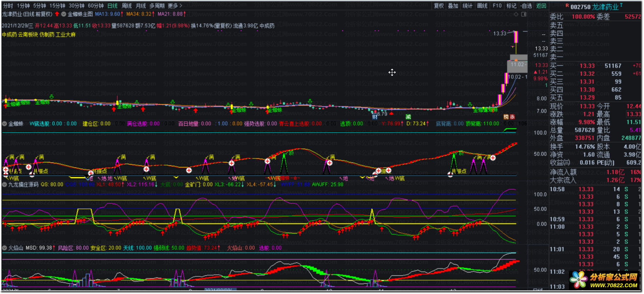
Task: Expand the 九龙擒庄源码 indicator dropdown
Action: (x=5, y=184)
